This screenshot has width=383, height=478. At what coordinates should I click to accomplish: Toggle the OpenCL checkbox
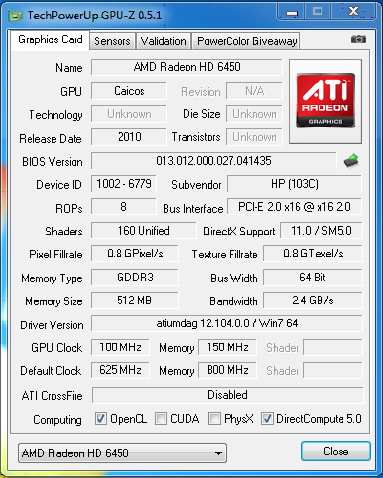coord(101,418)
